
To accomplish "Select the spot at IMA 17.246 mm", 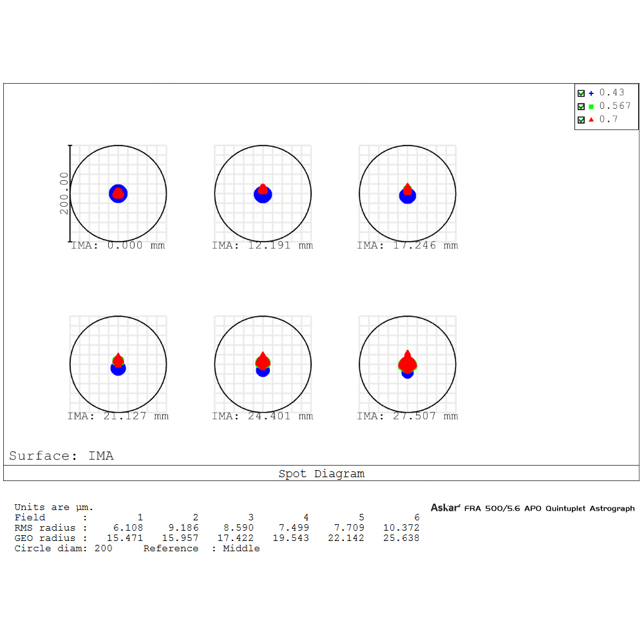I will tap(407, 193).
